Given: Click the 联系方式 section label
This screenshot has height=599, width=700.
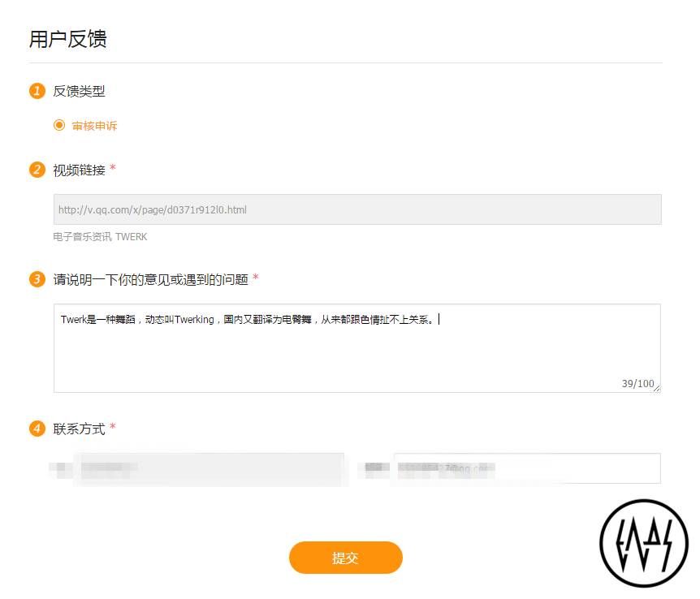Looking at the screenshot, I should point(79,429).
